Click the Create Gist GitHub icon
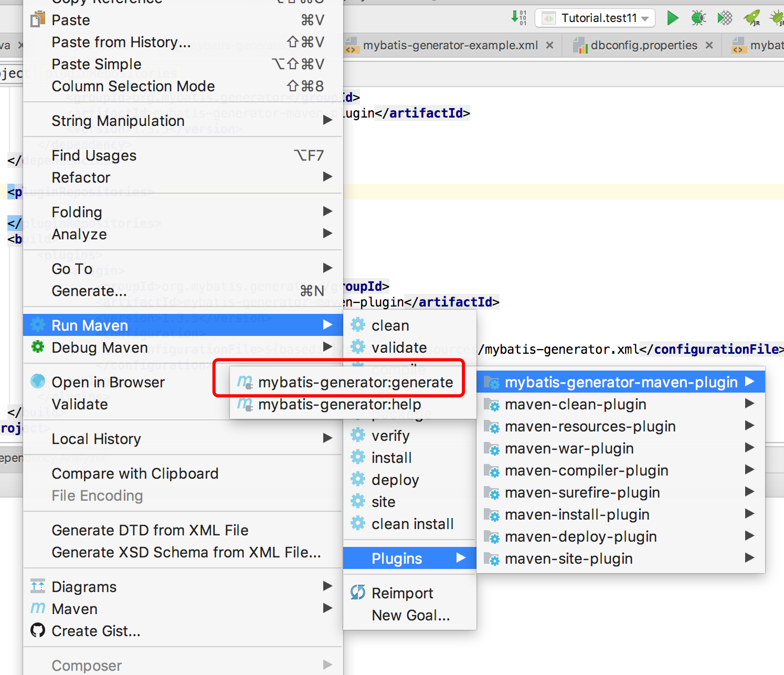 coord(38,630)
